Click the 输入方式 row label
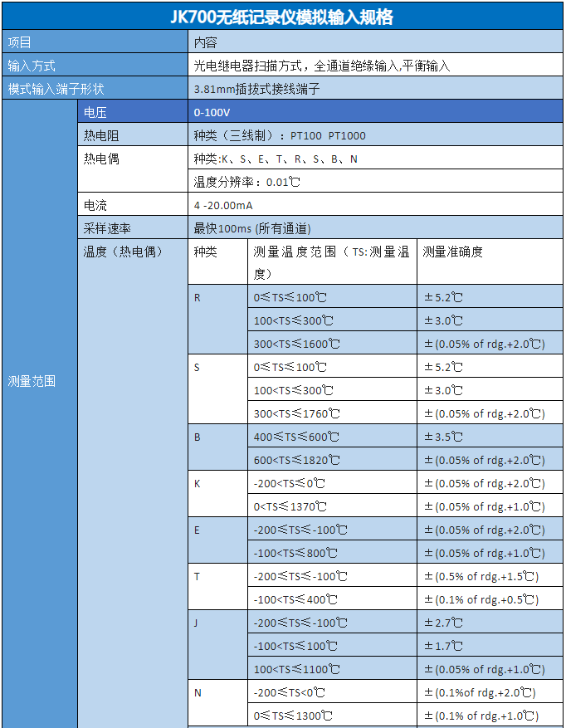The height and width of the screenshot is (728, 566). [95, 66]
